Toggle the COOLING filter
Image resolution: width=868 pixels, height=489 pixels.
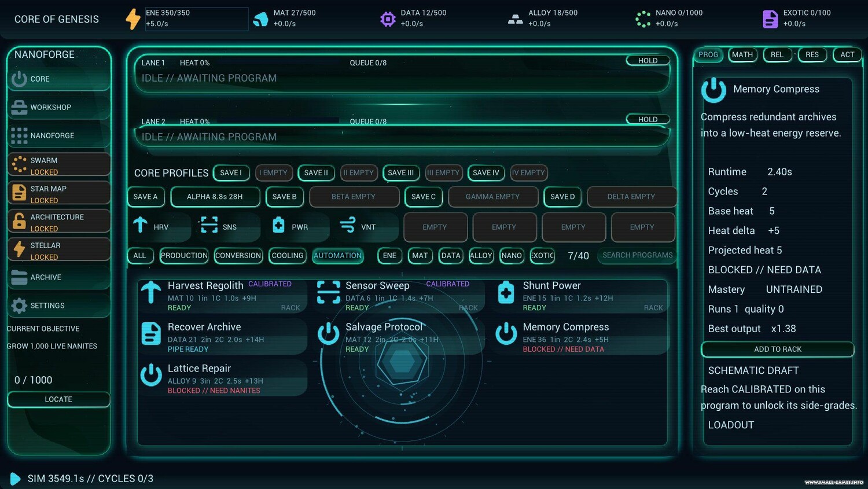click(x=288, y=255)
